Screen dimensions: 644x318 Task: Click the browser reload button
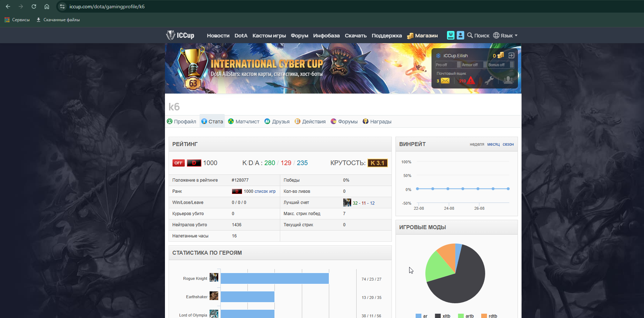34,6
